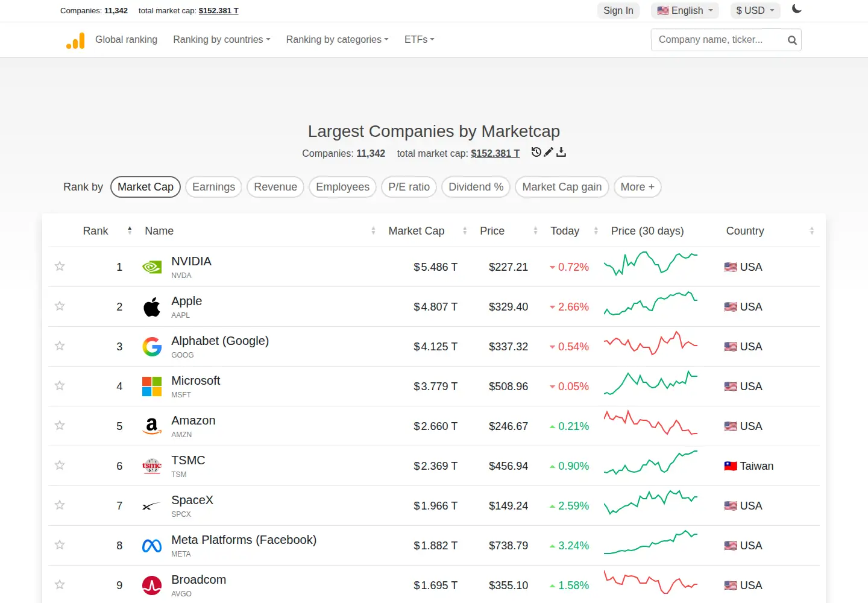The height and width of the screenshot is (603, 868).
Task: Click the Meta Platforms logo icon
Action: click(x=152, y=546)
